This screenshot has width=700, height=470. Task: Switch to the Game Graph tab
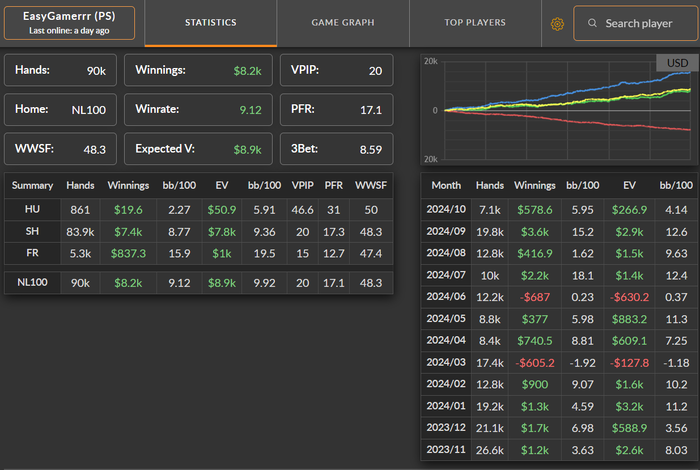coord(343,22)
